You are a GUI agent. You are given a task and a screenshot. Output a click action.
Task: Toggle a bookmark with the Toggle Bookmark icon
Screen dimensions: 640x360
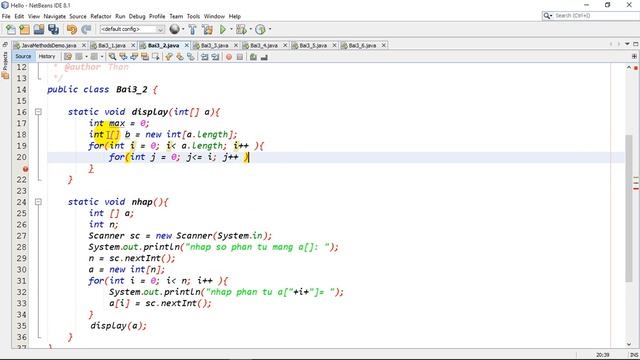191,57
